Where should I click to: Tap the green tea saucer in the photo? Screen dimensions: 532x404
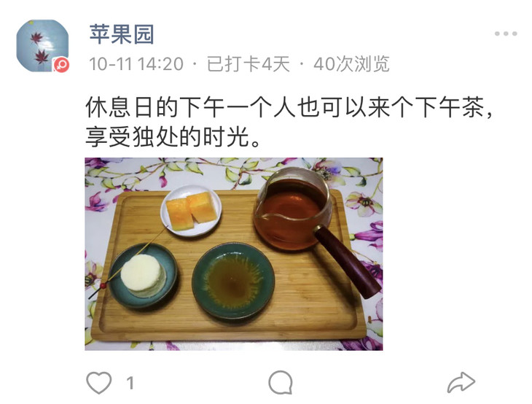(x=233, y=281)
